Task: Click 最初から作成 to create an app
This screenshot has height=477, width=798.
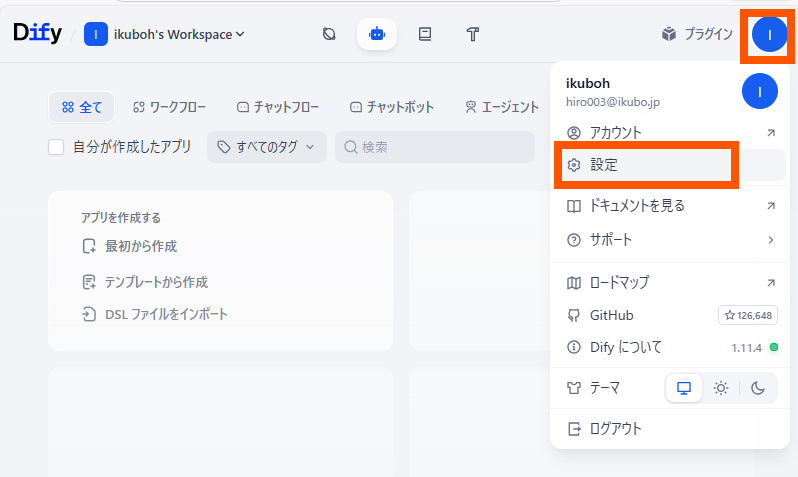Action: [140, 246]
